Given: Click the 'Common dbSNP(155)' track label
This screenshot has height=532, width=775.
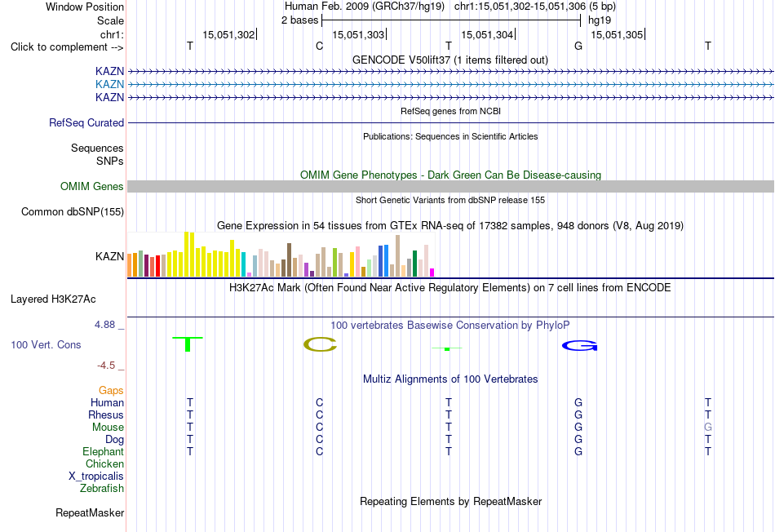Looking at the screenshot, I should 72,211.
